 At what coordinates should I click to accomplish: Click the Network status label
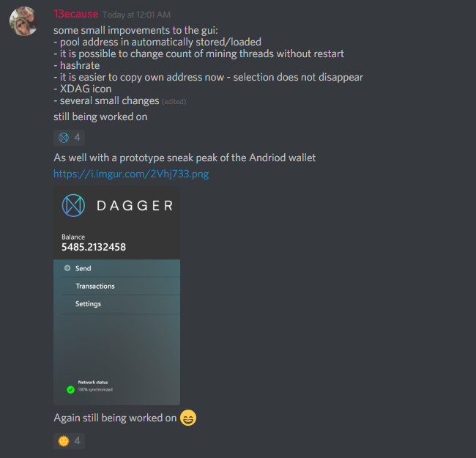[93, 383]
